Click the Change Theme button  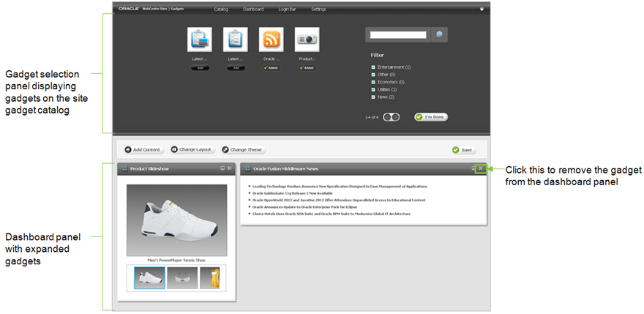[x=244, y=150]
